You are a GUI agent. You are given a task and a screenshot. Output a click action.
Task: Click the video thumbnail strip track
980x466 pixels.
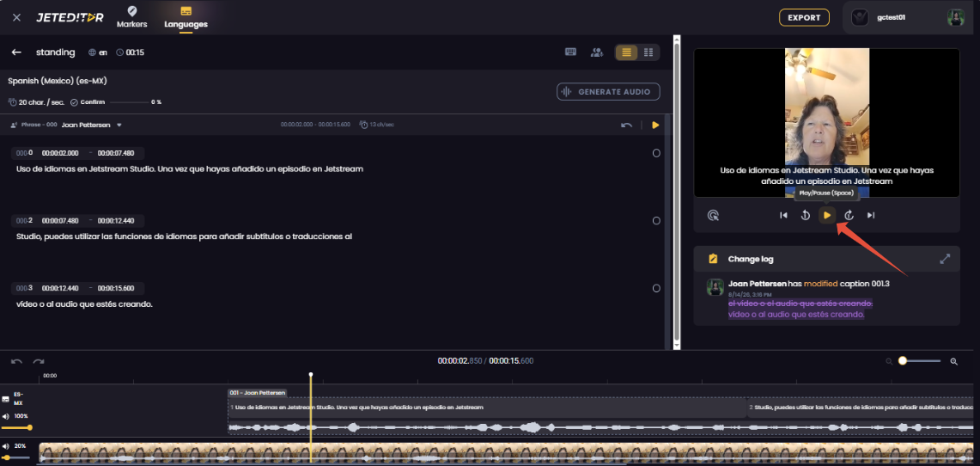pos(506,453)
